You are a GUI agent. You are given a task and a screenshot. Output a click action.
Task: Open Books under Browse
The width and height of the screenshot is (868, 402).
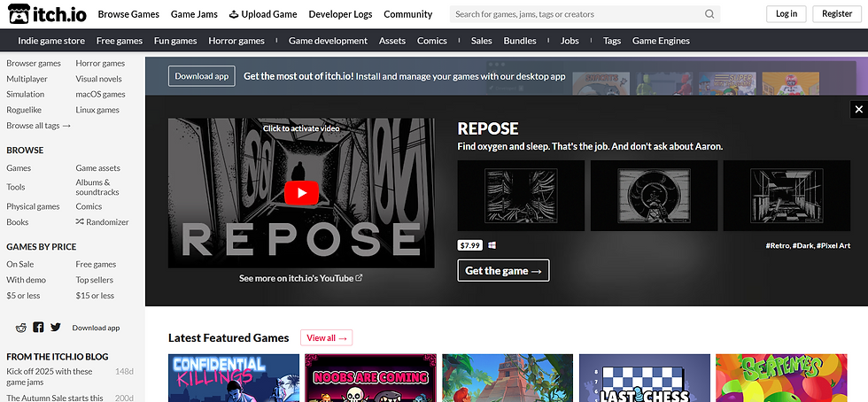(x=18, y=222)
